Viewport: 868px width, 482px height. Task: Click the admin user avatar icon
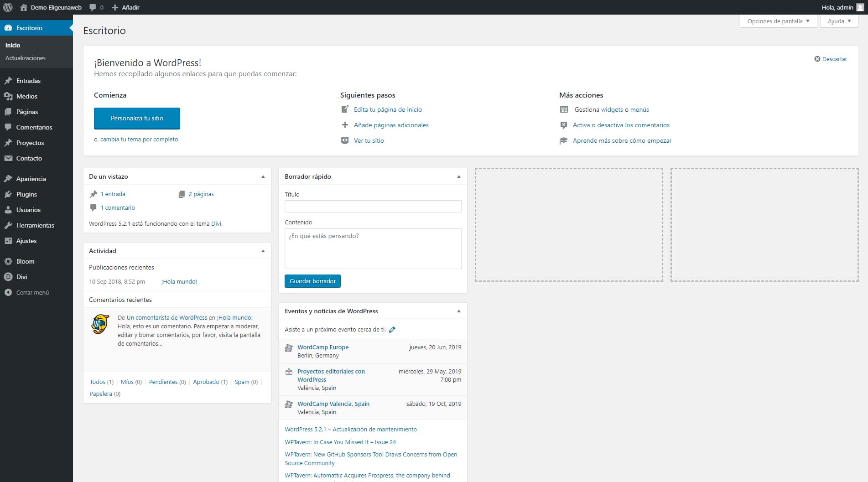[860, 7]
